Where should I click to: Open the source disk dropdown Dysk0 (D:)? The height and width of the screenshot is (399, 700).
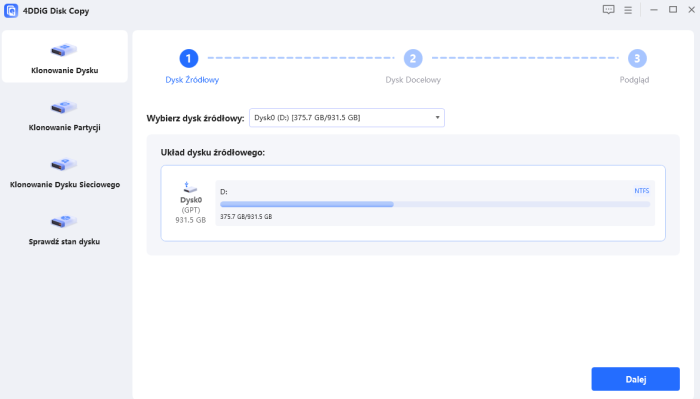pos(347,117)
